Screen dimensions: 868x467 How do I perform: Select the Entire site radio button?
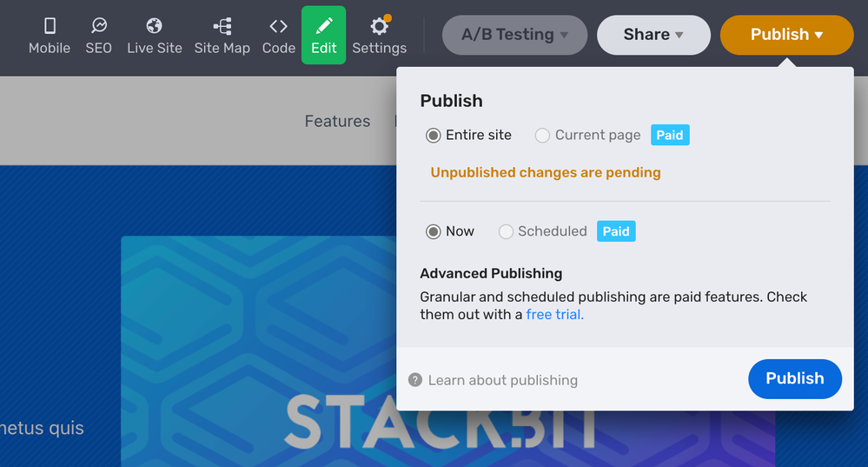(434, 135)
